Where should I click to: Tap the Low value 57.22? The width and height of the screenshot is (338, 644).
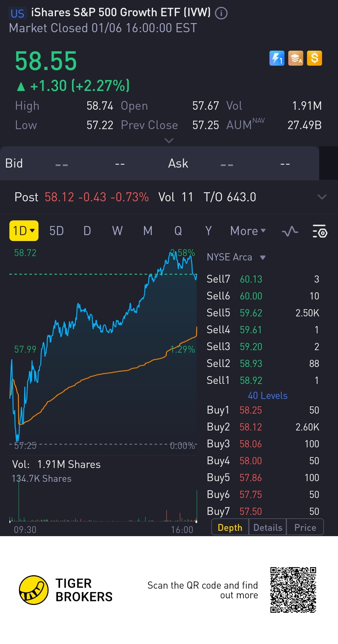[x=100, y=125]
